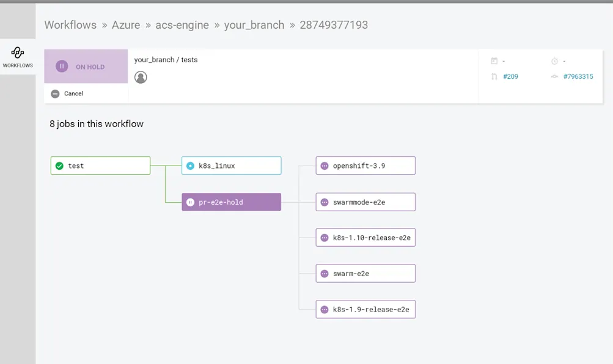Image resolution: width=613 pixels, height=364 pixels.
Task: Click the stopwatch duration icon
Action: [555, 60]
